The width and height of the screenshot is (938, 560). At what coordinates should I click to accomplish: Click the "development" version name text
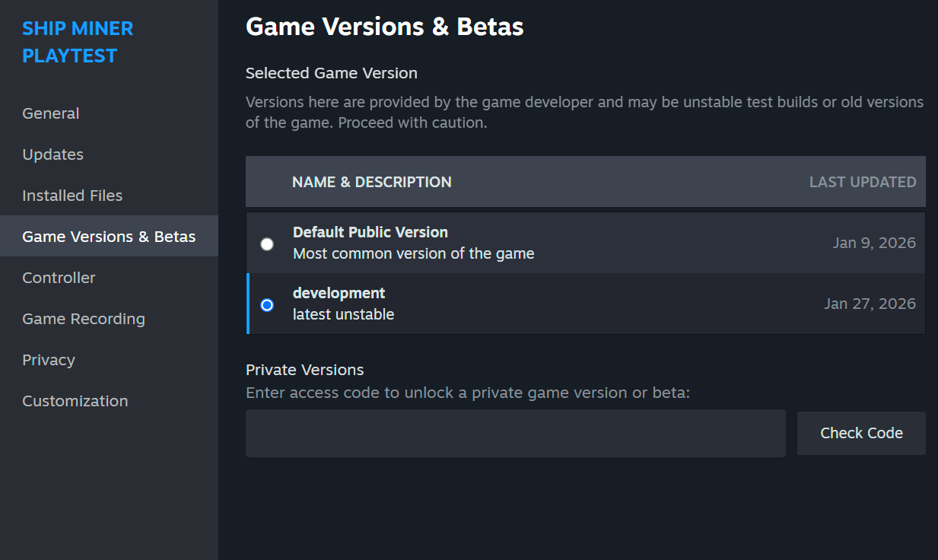pyautogui.click(x=339, y=293)
